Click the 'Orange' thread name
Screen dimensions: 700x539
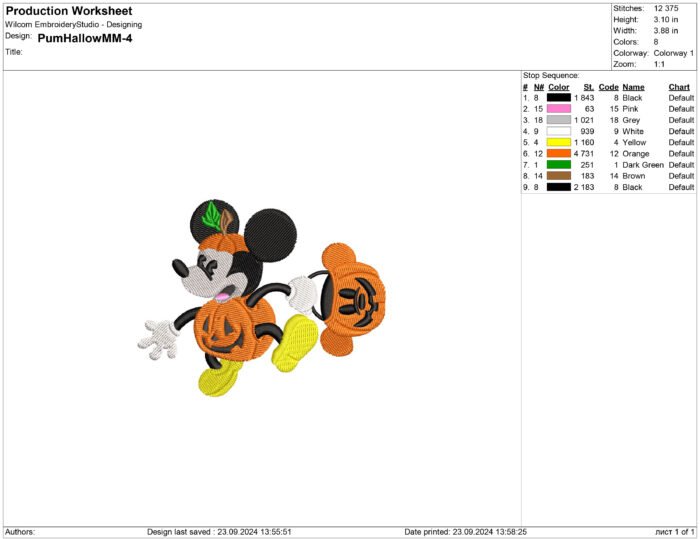tap(636, 154)
